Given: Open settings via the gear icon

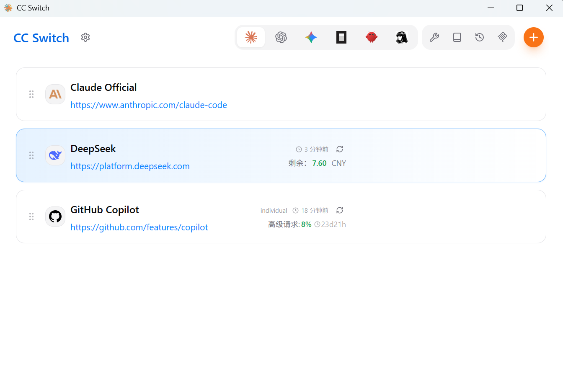Looking at the screenshot, I should click(85, 37).
